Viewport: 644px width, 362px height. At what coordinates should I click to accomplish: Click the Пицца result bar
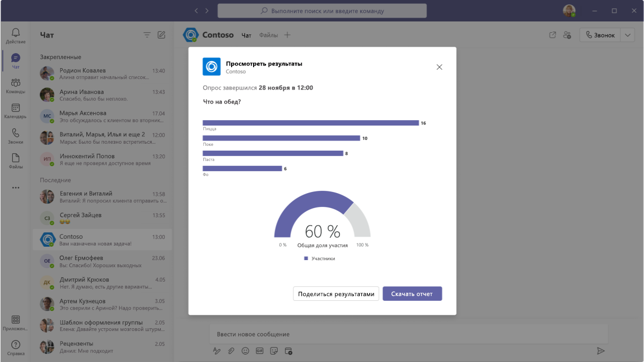310,123
